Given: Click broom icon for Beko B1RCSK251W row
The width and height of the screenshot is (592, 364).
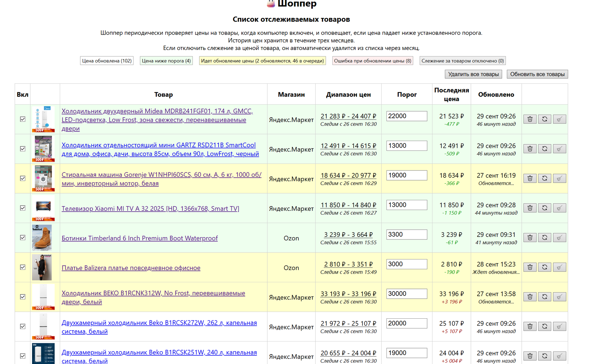Looking at the screenshot, I should (x=559, y=356).
